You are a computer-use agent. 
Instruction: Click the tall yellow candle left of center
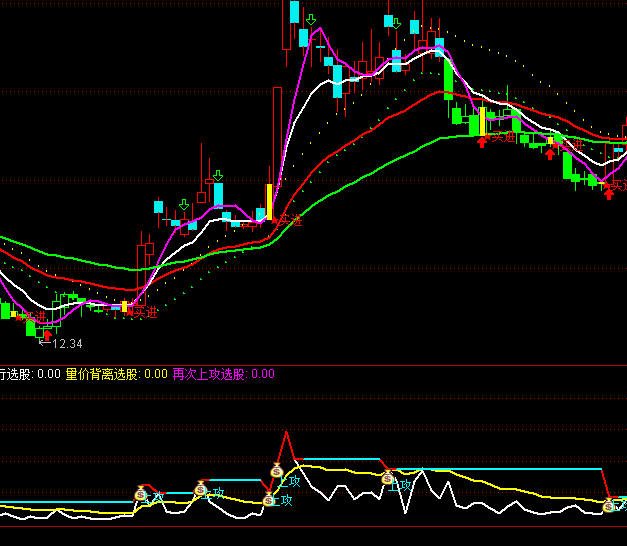click(268, 201)
